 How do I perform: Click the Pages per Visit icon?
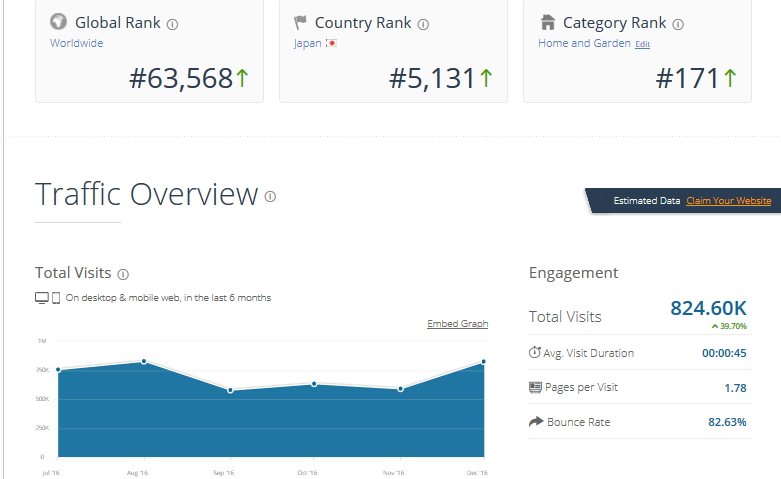click(535, 387)
